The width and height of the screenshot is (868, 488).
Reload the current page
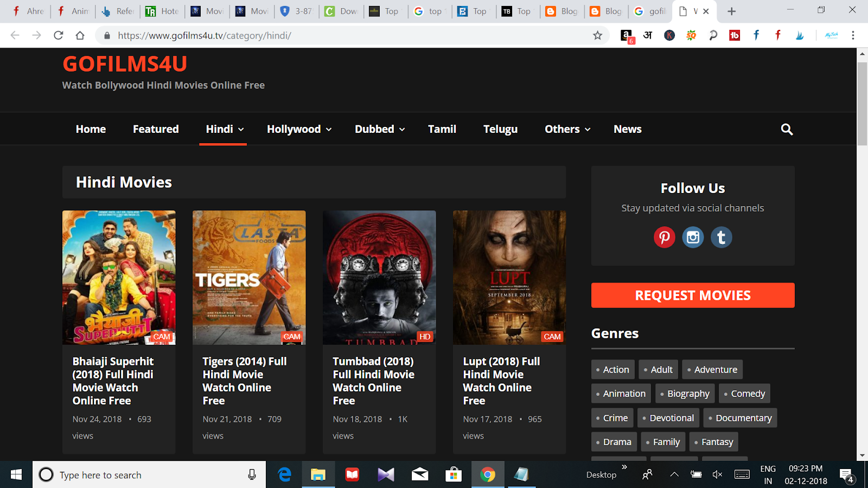tap(59, 35)
